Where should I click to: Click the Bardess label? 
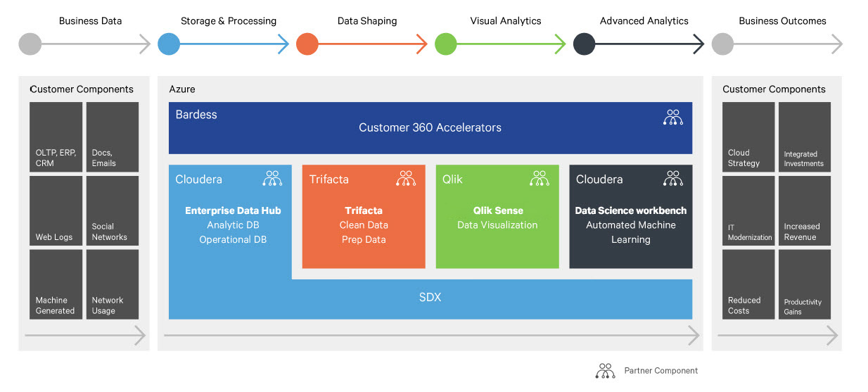click(x=196, y=115)
